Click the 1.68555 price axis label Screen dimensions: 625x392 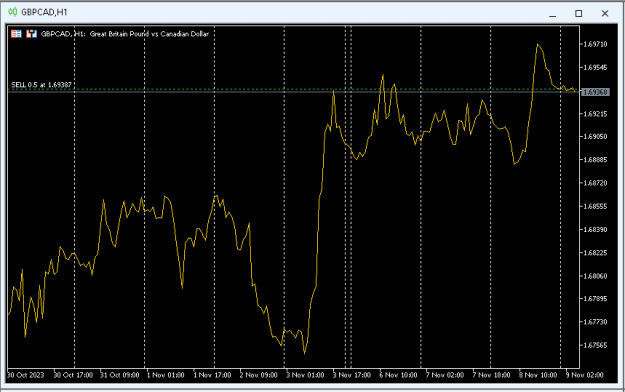[x=596, y=206]
